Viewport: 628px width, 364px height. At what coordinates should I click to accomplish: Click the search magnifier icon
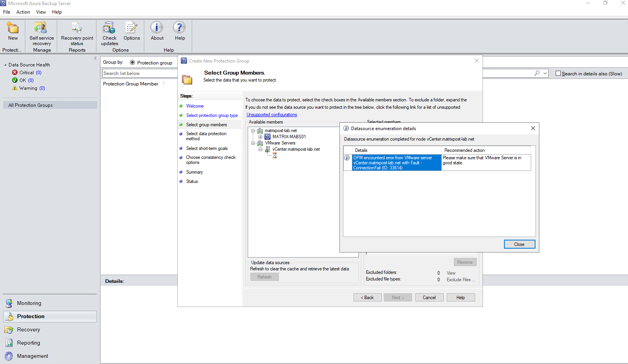click(537, 73)
